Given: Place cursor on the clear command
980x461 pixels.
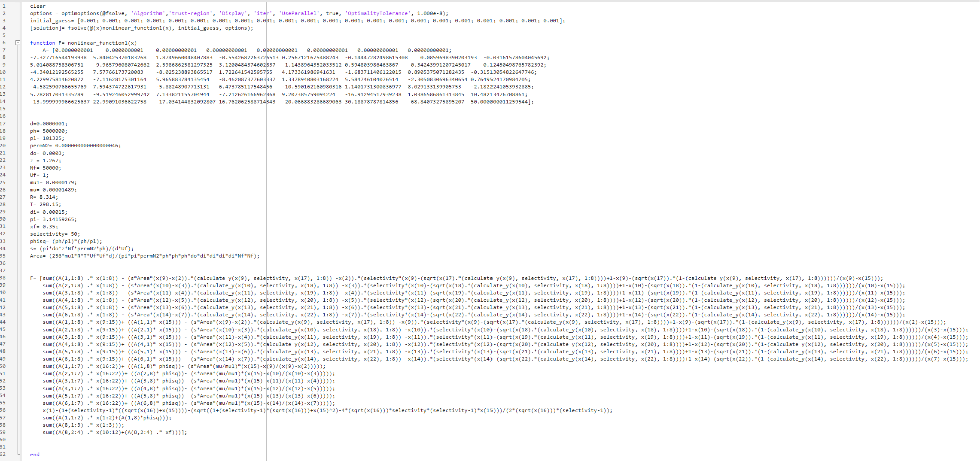Looking at the screenshot, I should point(38,6).
